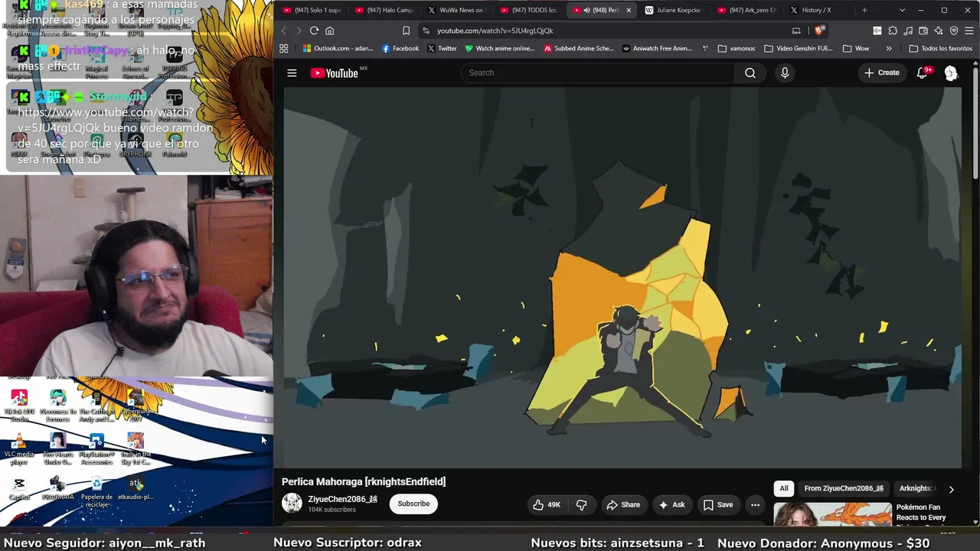Dislike the video with the thumbs-down icon
This screenshot has width=980, height=551.
pyautogui.click(x=582, y=504)
